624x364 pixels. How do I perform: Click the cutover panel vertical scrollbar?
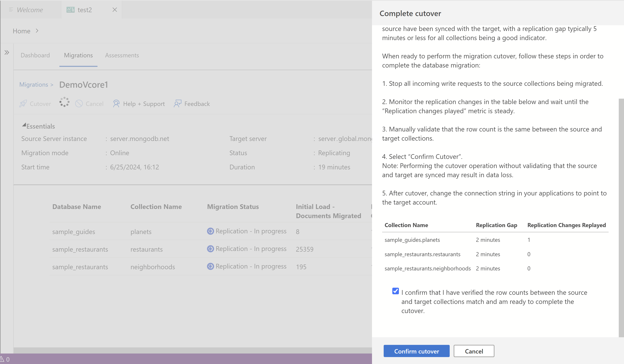tap(621, 218)
